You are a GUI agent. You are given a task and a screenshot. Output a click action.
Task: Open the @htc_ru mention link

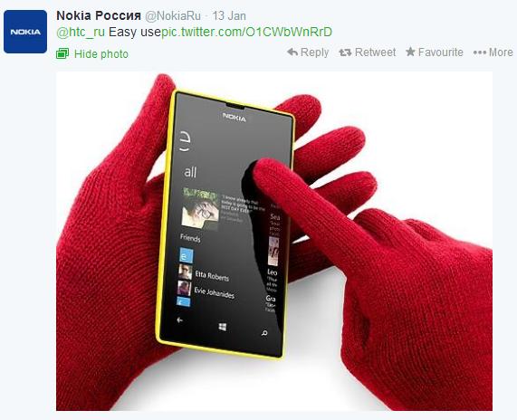(x=81, y=32)
